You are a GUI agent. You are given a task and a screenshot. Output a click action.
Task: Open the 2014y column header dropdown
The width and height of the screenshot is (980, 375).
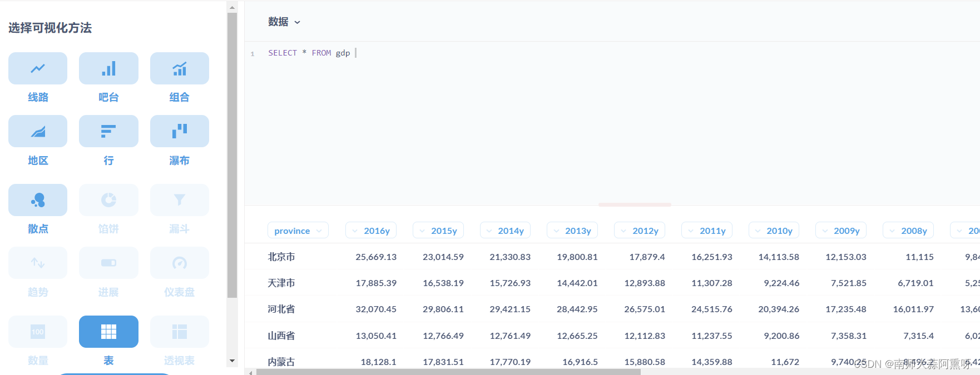(x=505, y=231)
